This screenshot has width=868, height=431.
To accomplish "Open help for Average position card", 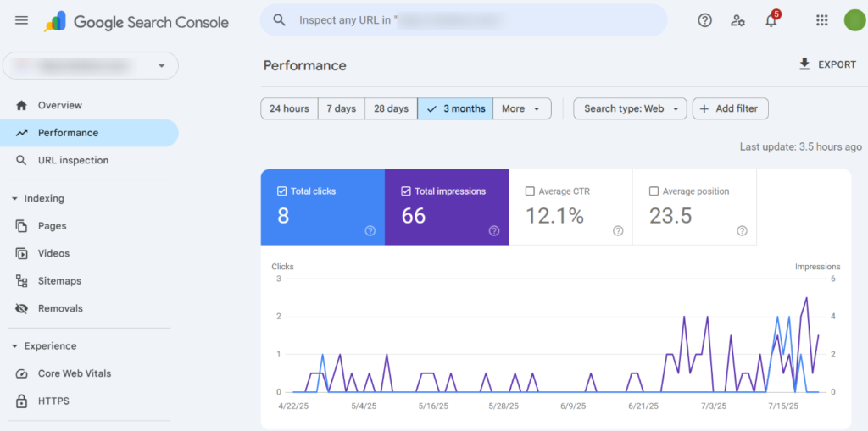I will pyautogui.click(x=743, y=230).
